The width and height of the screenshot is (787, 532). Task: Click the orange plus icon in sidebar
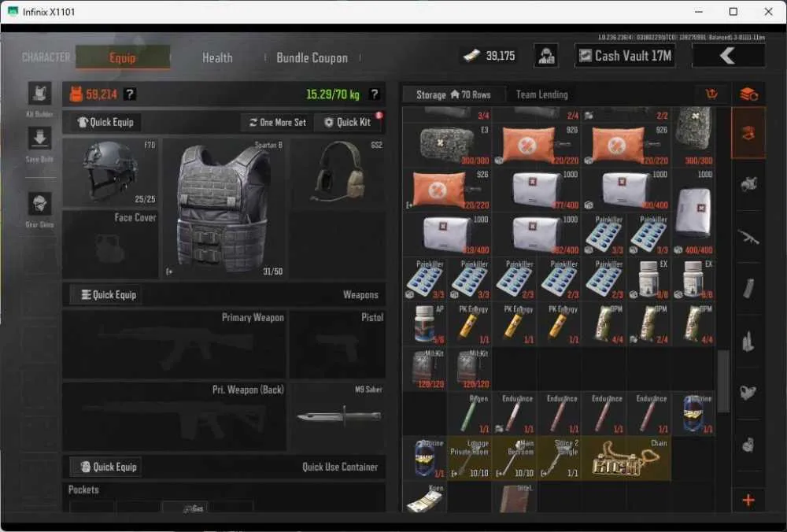coord(748,500)
